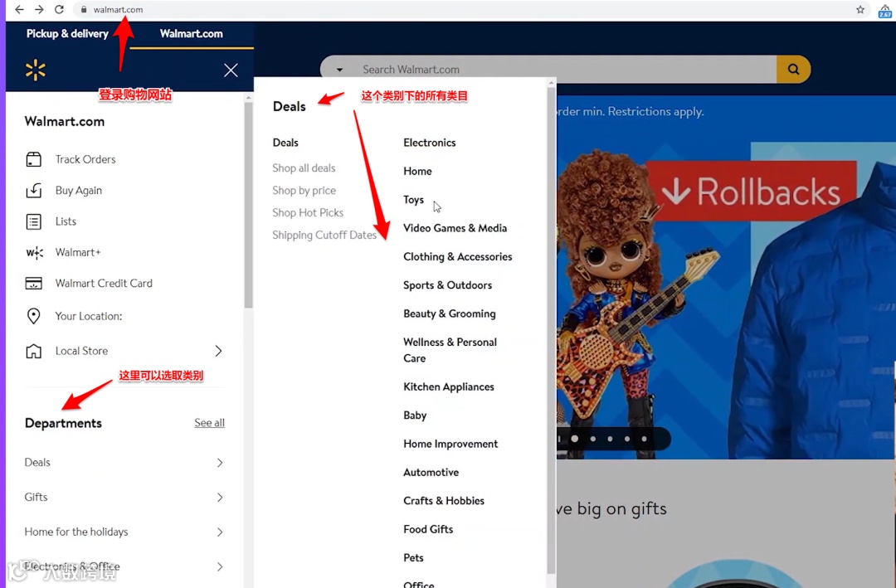The width and height of the screenshot is (896, 588).
Task: Click See all departments link
Action: tap(209, 423)
